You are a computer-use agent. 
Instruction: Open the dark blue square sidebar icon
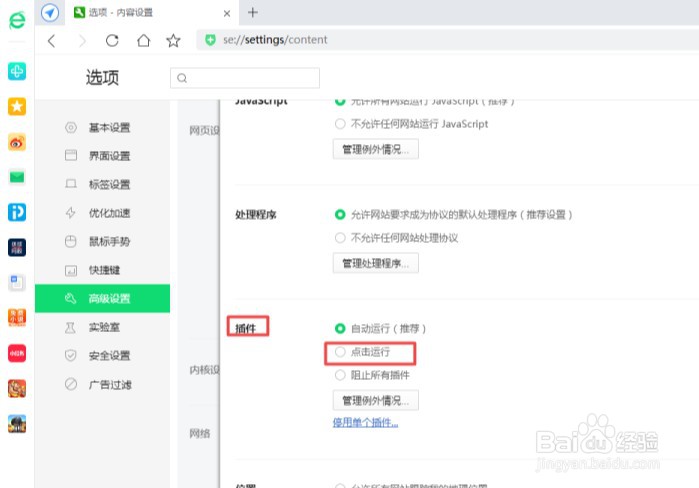click(x=17, y=247)
